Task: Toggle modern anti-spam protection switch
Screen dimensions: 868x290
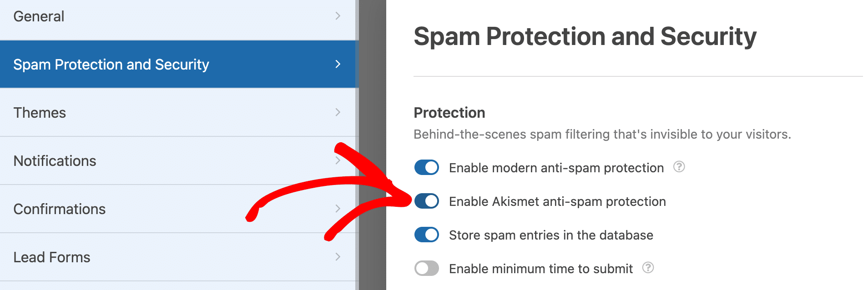Action: tap(426, 167)
